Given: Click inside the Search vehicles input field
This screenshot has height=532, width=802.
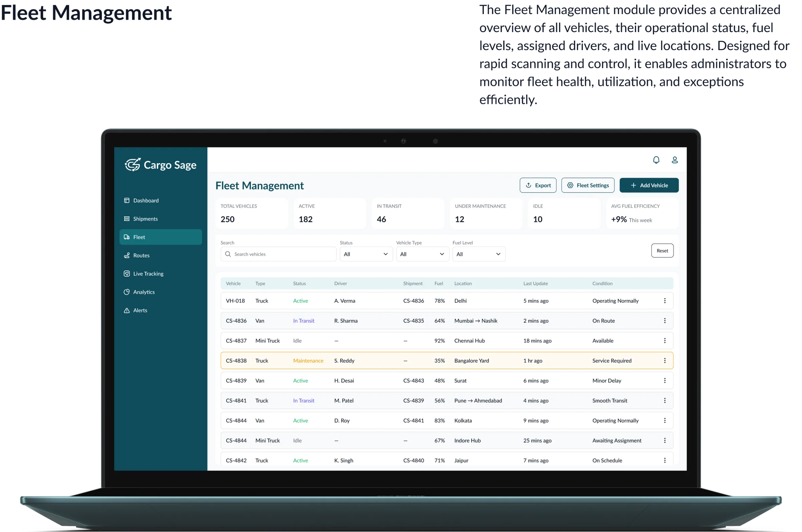Looking at the screenshot, I should tap(282, 254).
